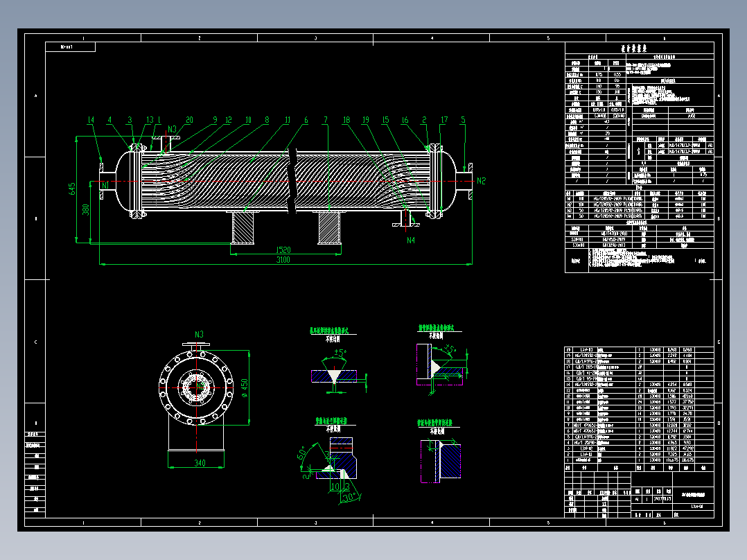Click the 645 vertical height dimension
747x560 pixels.
click(72, 189)
